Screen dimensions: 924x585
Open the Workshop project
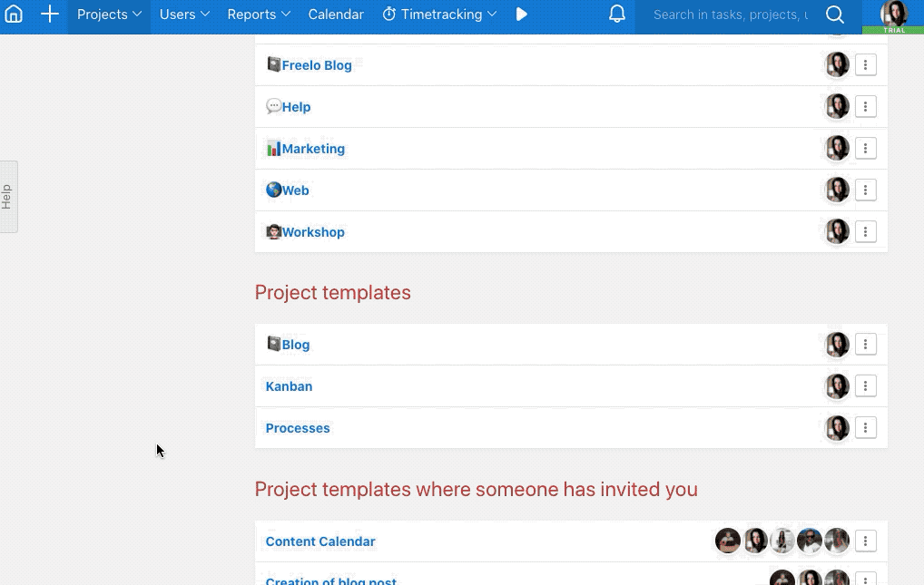click(x=313, y=233)
